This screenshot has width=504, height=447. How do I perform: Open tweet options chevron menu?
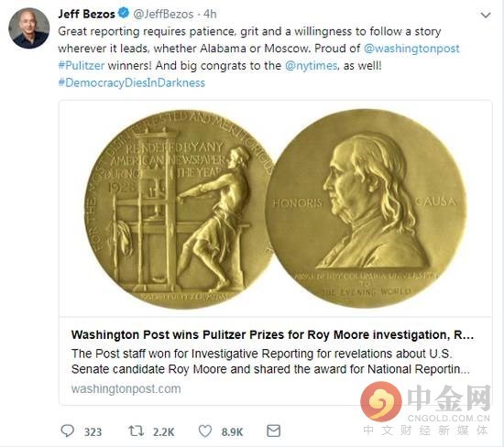[x=486, y=15]
